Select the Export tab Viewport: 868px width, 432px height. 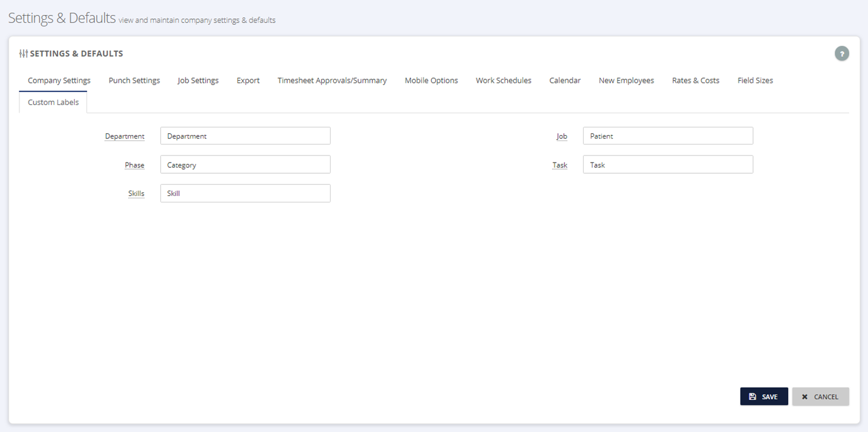(x=248, y=80)
